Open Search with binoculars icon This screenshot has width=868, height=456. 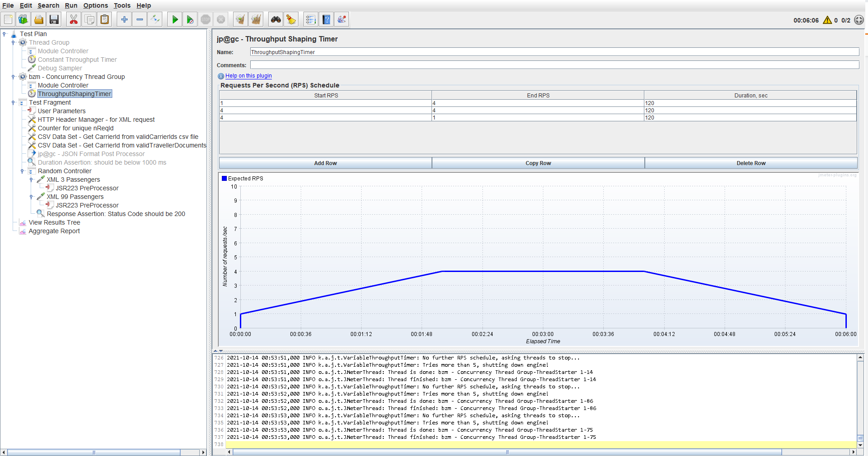point(276,19)
